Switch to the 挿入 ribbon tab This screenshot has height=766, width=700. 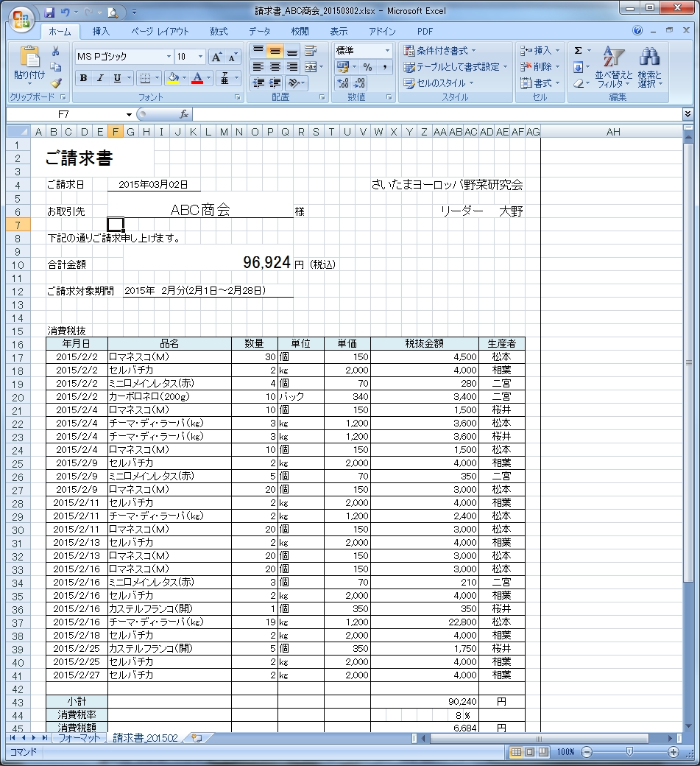(x=101, y=32)
